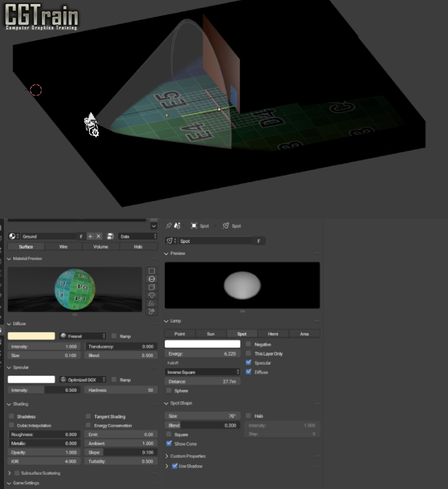Select the cube preview type icon
The image size is (448, 489).
click(x=151, y=287)
